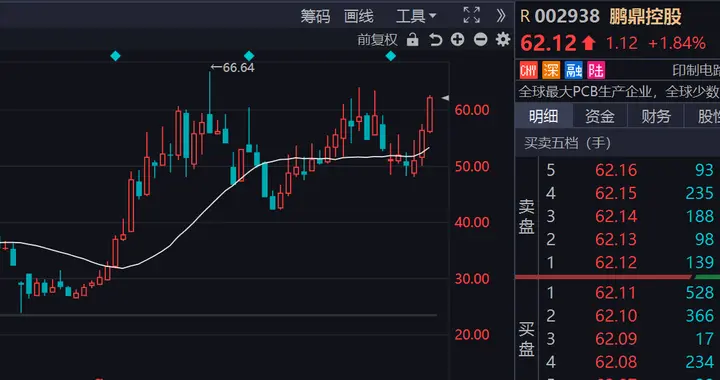Select buy level 4 price 62.08

click(616, 362)
